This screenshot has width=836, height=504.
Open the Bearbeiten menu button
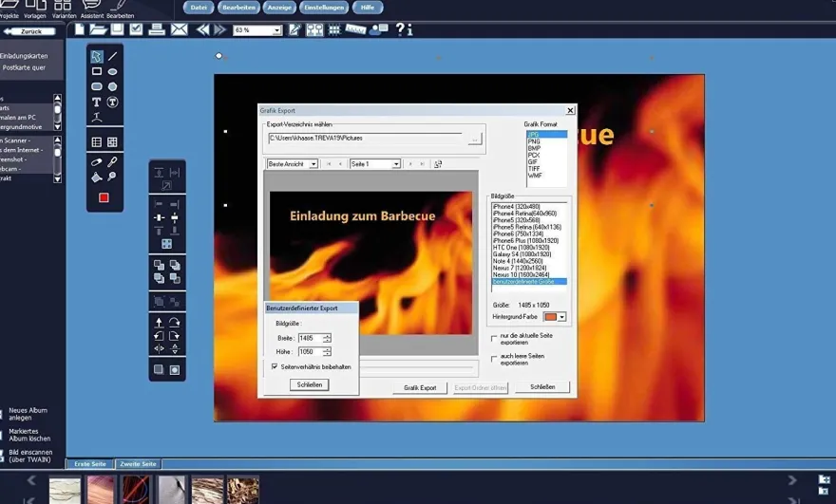point(238,8)
